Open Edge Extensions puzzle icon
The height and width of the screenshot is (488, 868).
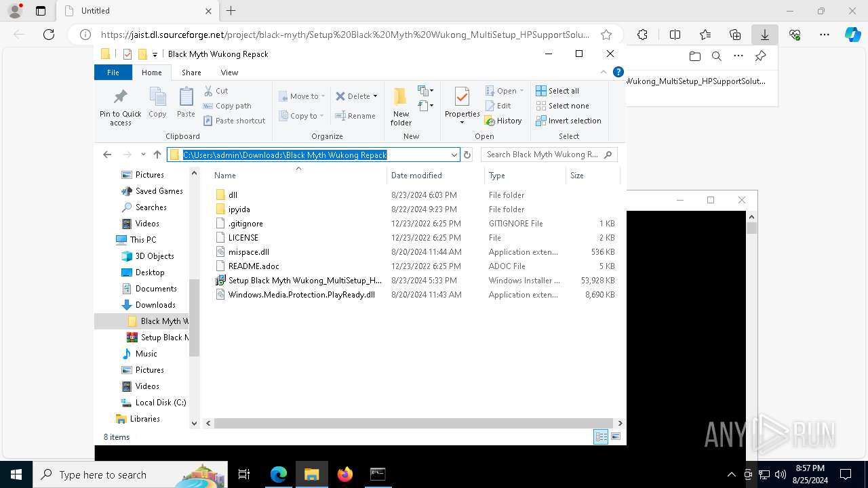tap(642, 35)
